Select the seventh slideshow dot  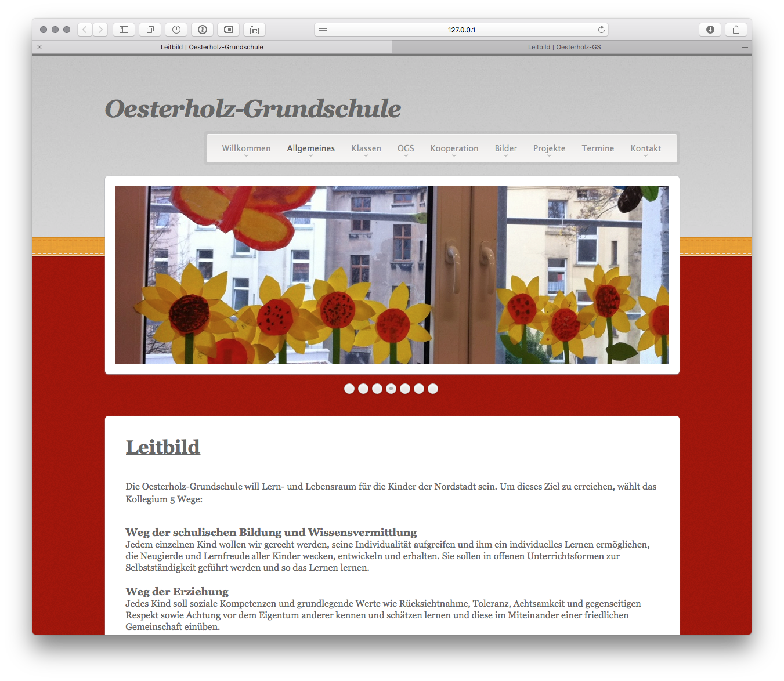click(x=433, y=389)
